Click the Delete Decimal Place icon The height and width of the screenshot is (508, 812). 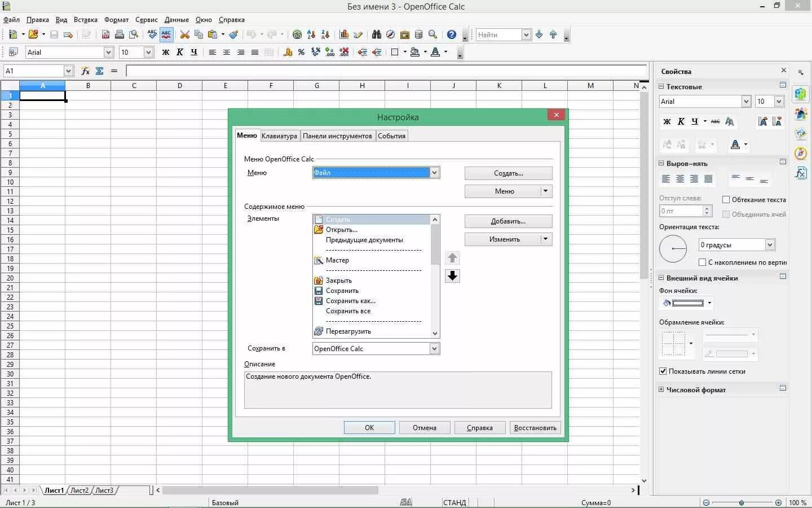coord(344,52)
